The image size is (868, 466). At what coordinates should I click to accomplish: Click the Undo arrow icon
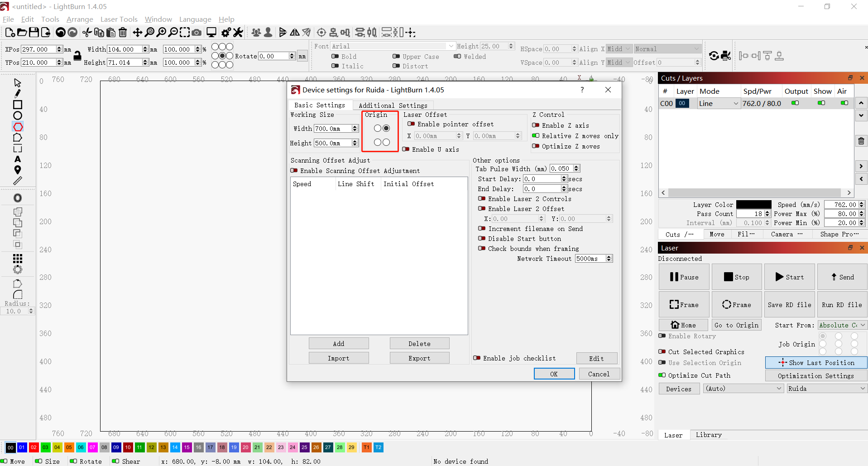pos(60,33)
